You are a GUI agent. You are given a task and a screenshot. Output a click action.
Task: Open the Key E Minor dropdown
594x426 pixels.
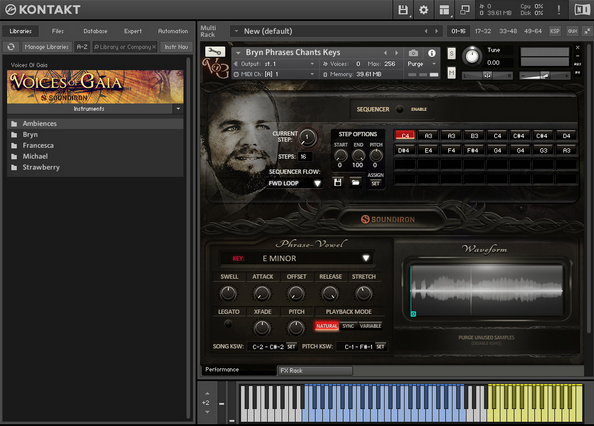click(x=297, y=258)
